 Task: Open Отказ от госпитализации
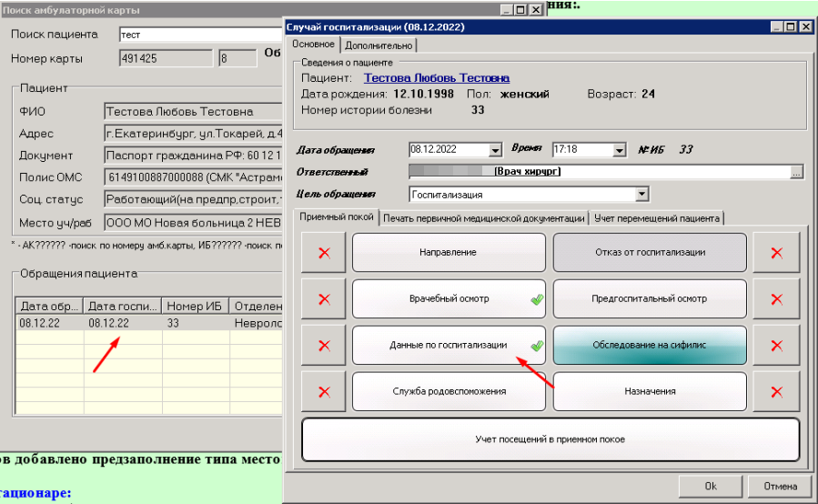(650, 253)
